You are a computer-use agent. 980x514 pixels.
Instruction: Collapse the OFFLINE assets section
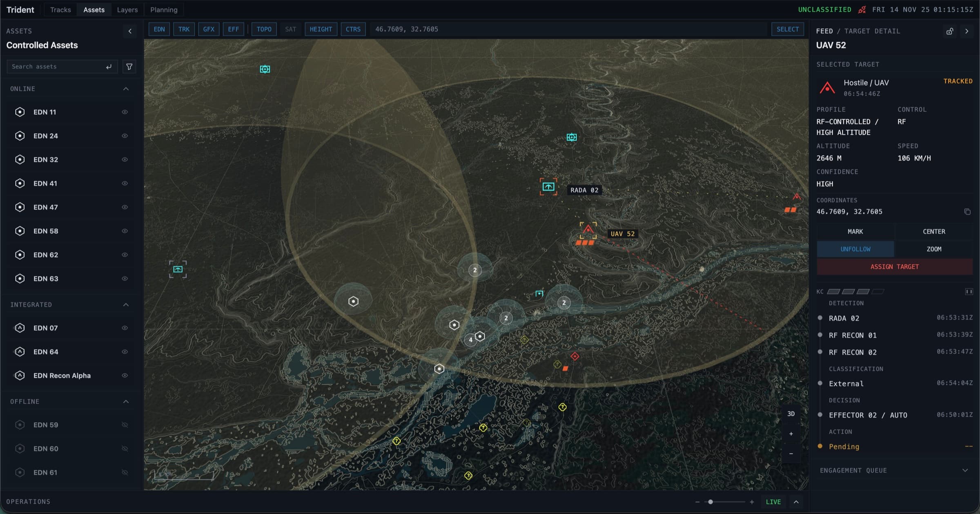pyautogui.click(x=126, y=402)
